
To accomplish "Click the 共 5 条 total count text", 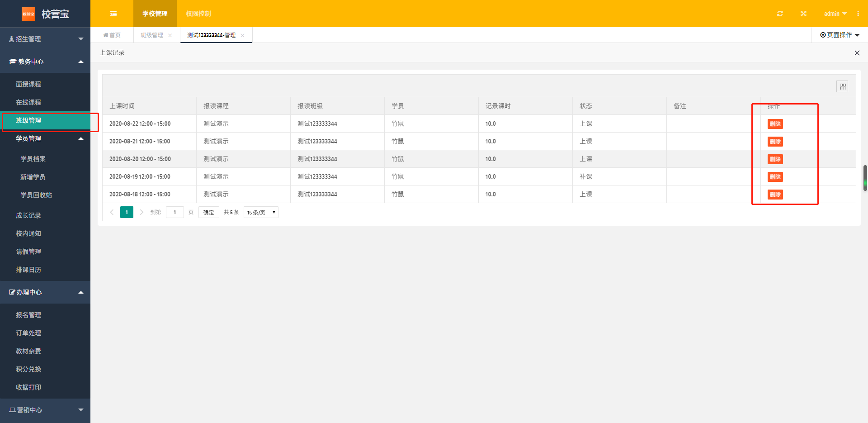I will click(231, 212).
